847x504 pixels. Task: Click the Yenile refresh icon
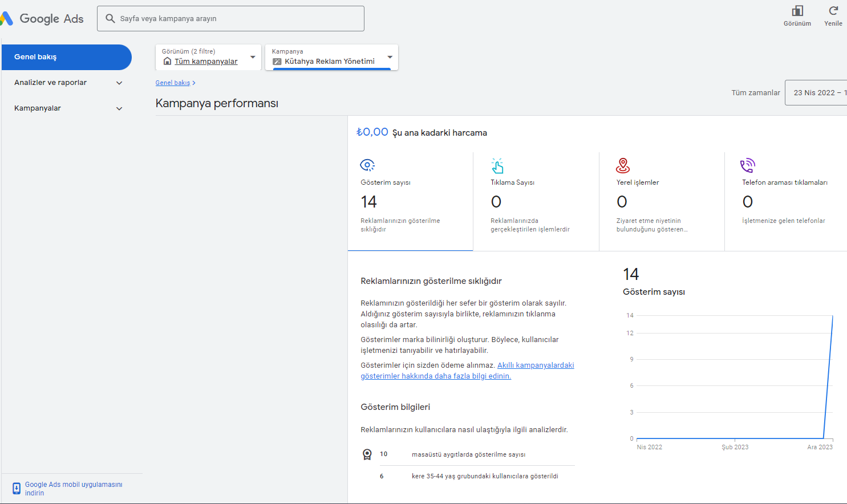coord(833,11)
